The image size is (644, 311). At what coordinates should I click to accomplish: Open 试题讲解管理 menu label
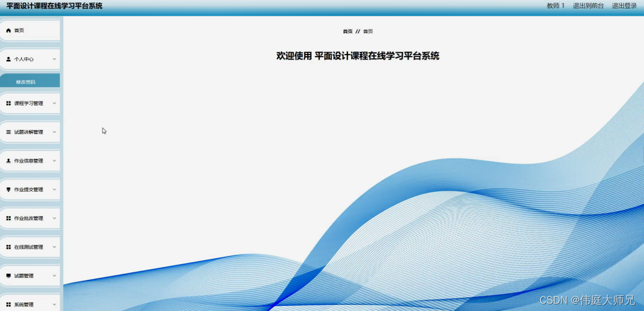(28, 132)
